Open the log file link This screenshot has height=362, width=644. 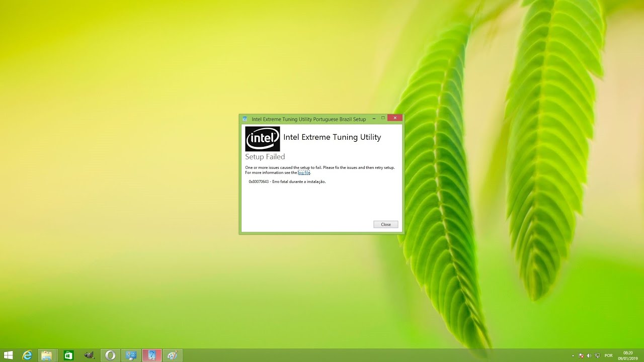304,172
